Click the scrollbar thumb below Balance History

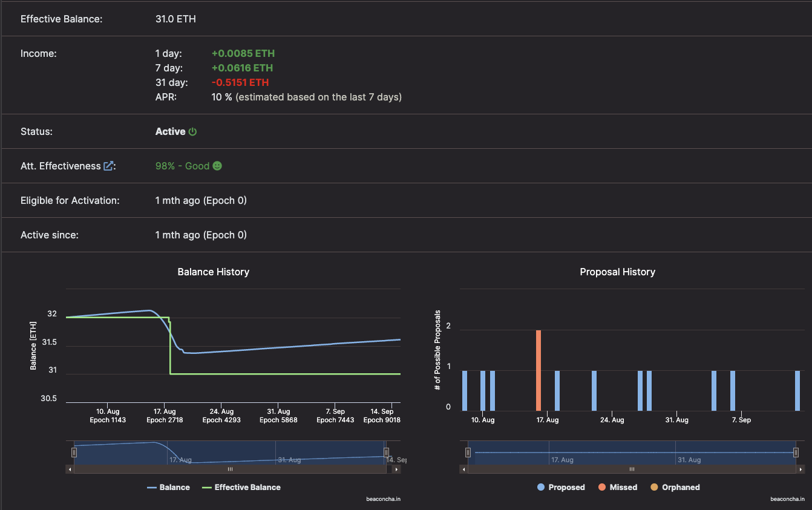(x=230, y=469)
